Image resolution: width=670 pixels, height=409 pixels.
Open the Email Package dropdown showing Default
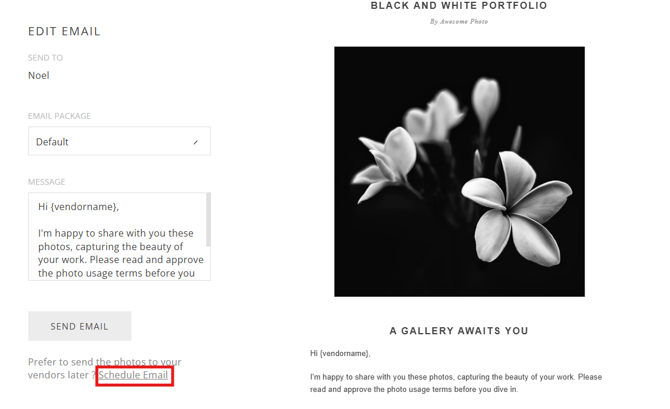click(118, 142)
